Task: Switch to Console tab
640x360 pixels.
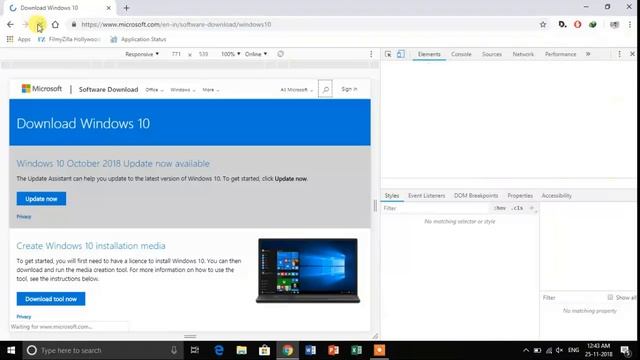Action: [x=461, y=54]
